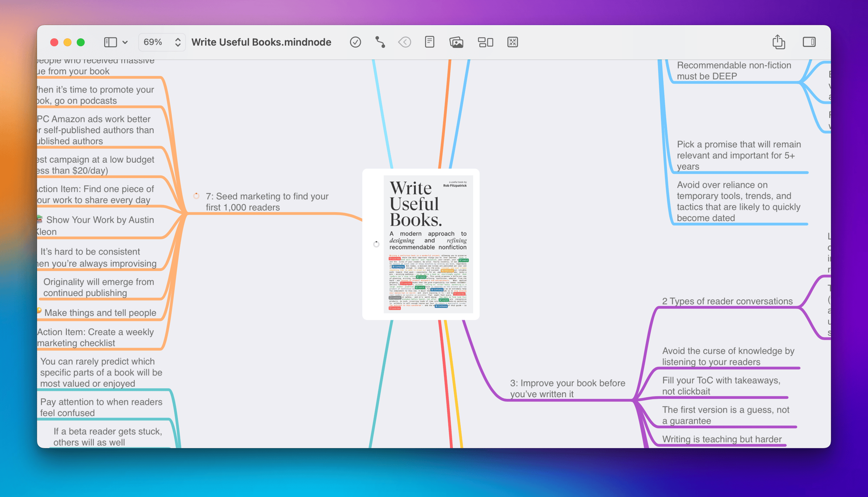Collapse the branch circle beside chapter 7
Screen dimensions: 868x497
[x=196, y=196]
